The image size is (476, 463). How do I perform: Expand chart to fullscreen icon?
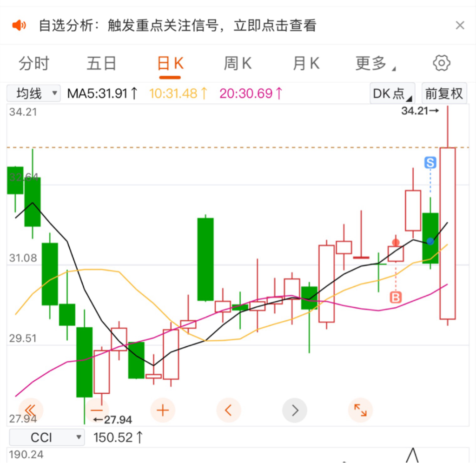[360, 410]
